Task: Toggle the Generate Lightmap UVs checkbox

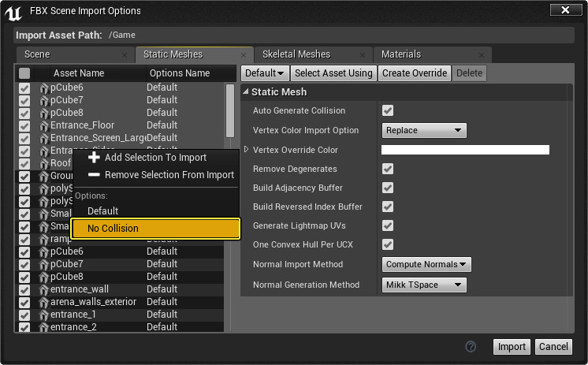Action: pyautogui.click(x=388, y=225)
